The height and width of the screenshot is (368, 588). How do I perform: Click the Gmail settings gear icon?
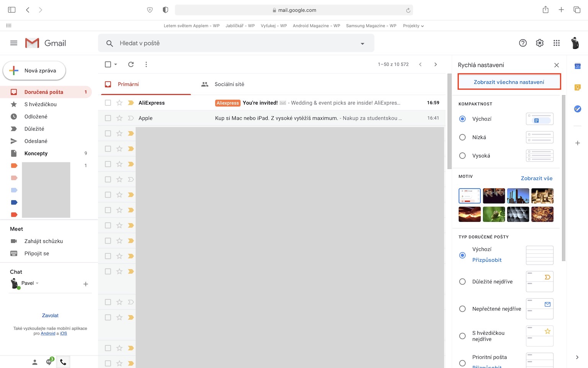540,43
